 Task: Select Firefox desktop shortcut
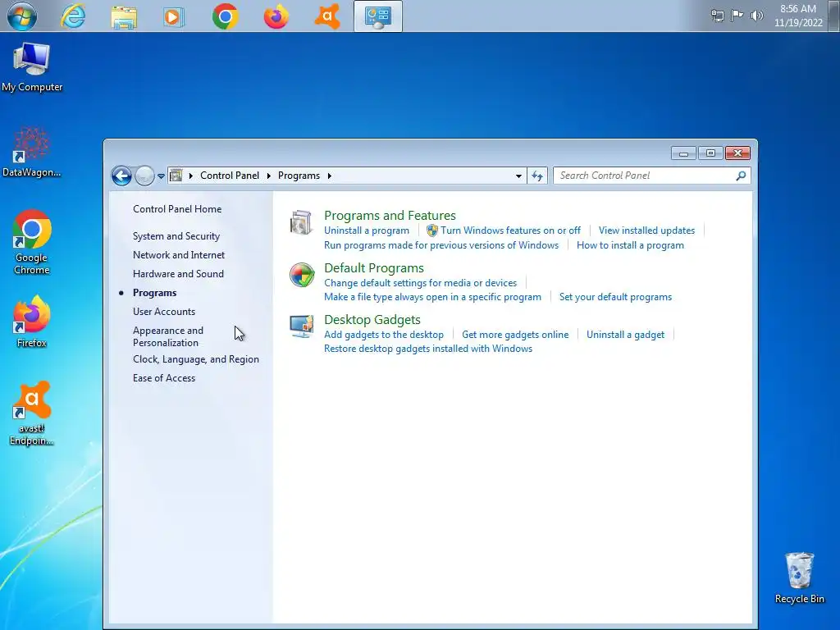point(32,322)
